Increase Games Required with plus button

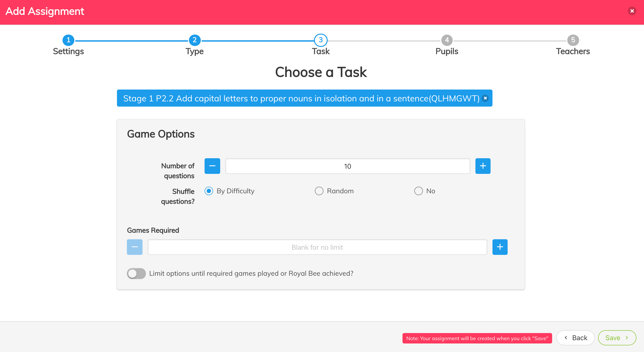(500, 247)
